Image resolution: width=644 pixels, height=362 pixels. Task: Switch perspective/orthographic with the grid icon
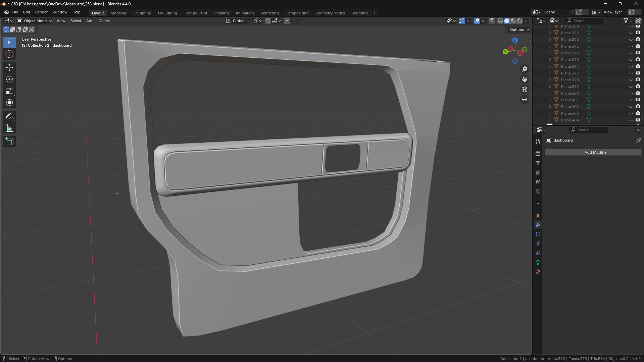pos(525,99)
